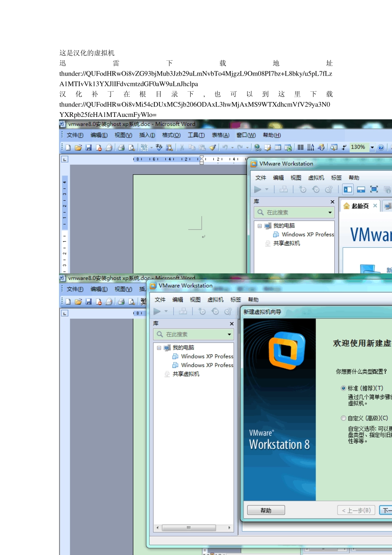This screenshot has height=555, width=392.
Task: Click the Copy icon in Word toolbar
Action: tap(192, 147)
